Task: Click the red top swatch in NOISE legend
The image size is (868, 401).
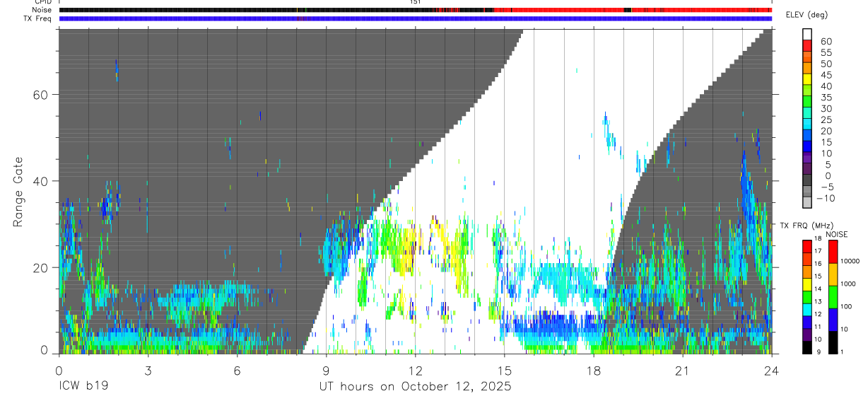Action: [x=833, y=252]
